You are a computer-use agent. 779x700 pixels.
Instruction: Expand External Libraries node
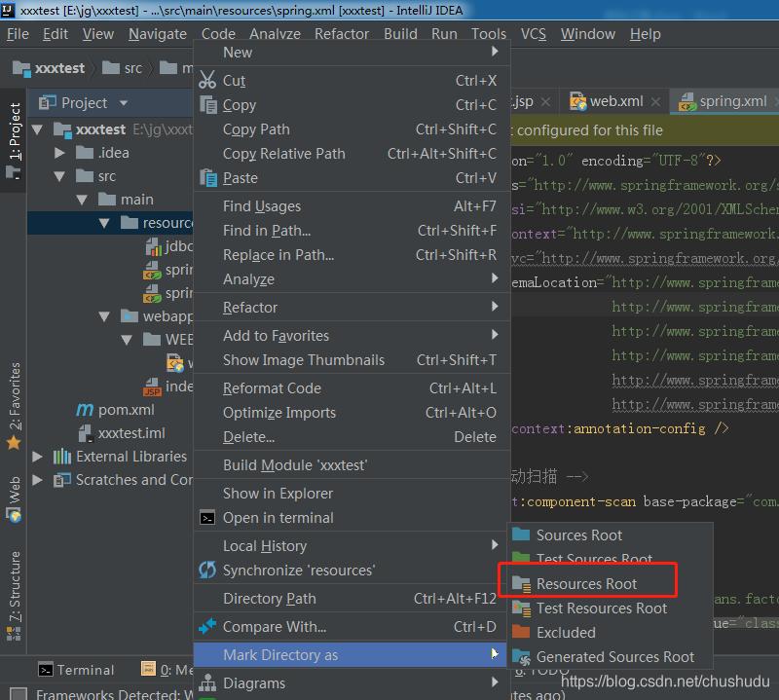point(37,457)
